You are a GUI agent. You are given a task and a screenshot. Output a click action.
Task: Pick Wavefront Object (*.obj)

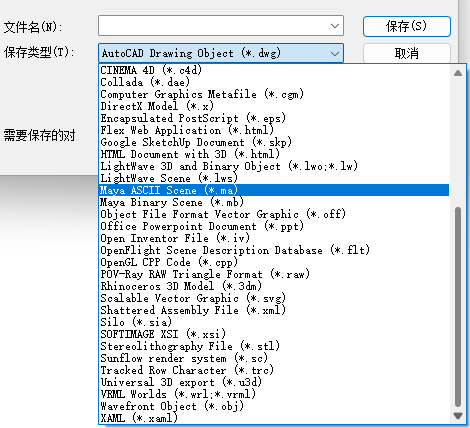(274, 406)
